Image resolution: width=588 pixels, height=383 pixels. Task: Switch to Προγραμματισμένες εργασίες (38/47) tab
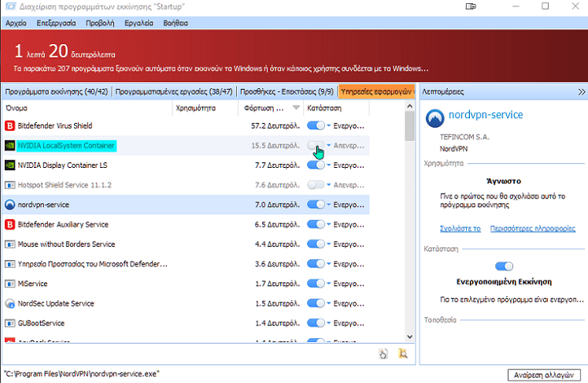point(174,92)
